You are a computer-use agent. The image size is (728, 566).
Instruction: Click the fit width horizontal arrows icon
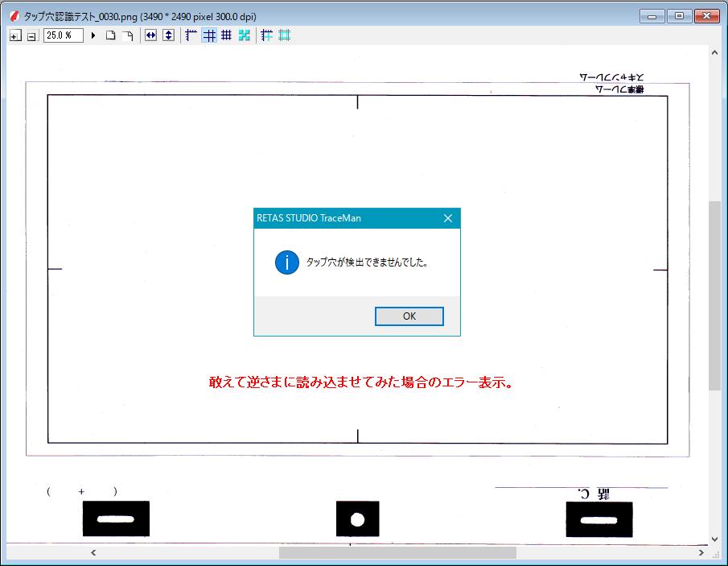(150, 35)
